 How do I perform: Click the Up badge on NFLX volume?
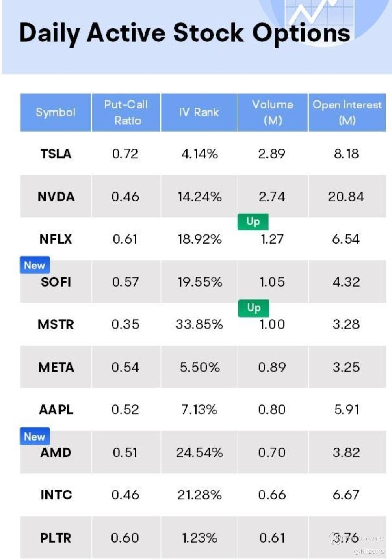[253, 221]
